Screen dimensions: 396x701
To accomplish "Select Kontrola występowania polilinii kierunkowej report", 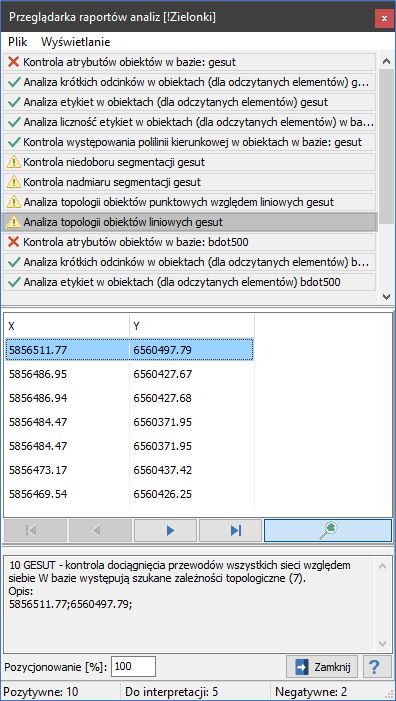I will coord(189,142).
